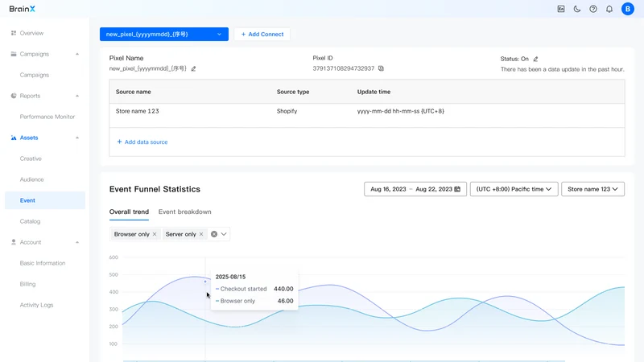Screen dimensions: 644x362
Task: Click the Aug 16, 2023 start date
Action: (x=388, y=189)
